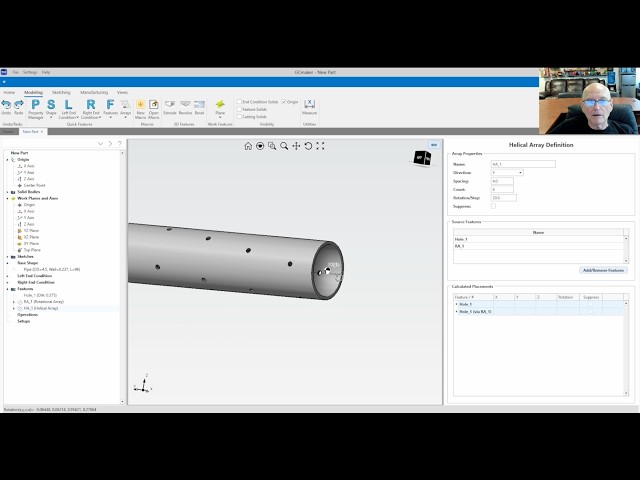Toggle Cutting Solids visibility checkbox

tap(239, 117)
